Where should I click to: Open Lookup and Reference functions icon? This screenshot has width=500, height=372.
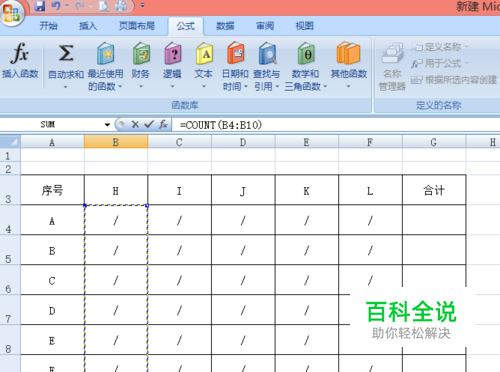[x=267, y=53]
